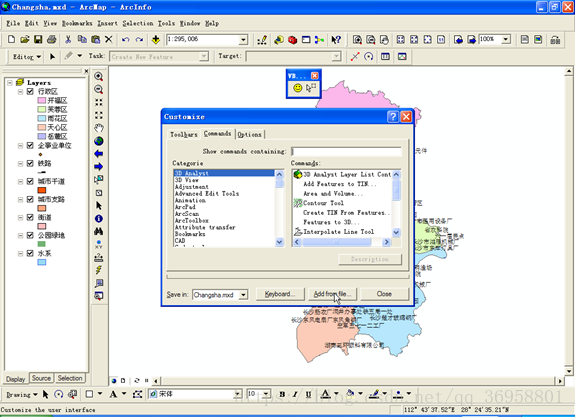Save the map with the floppy icon
This screenshot has height=417, width=575.
click(38, 39)
